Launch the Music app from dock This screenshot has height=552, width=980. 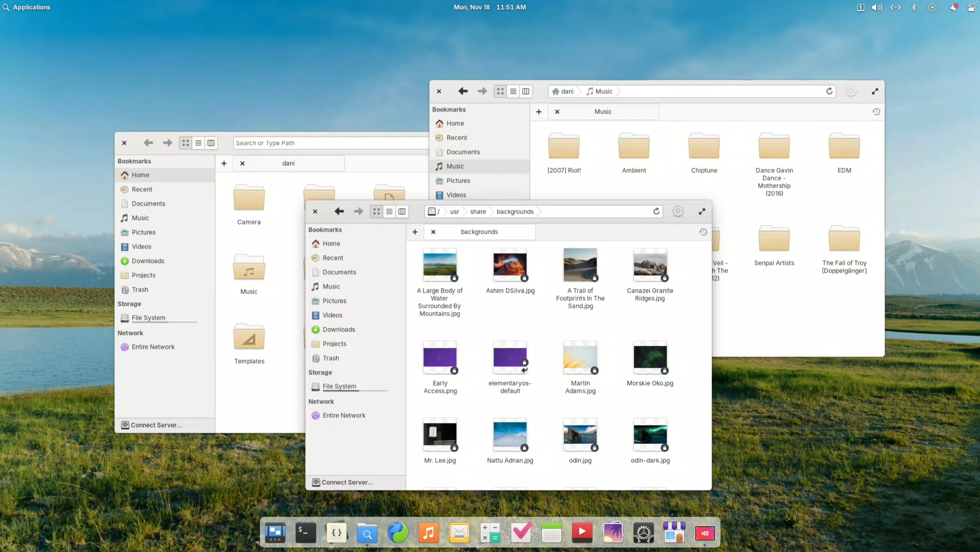tap(428, 533)
